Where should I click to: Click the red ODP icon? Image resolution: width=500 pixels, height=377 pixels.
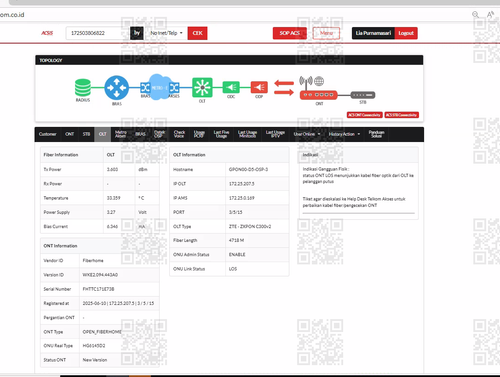[259, 88]
